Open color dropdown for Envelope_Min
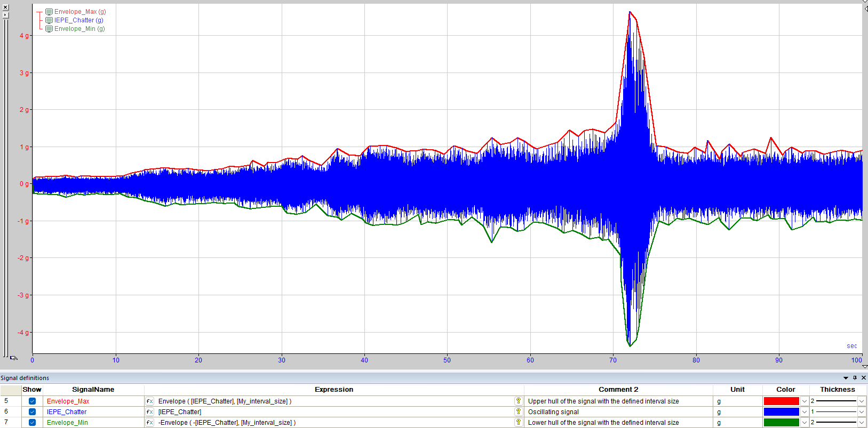The image size is (868, 428). click(805, 423)
